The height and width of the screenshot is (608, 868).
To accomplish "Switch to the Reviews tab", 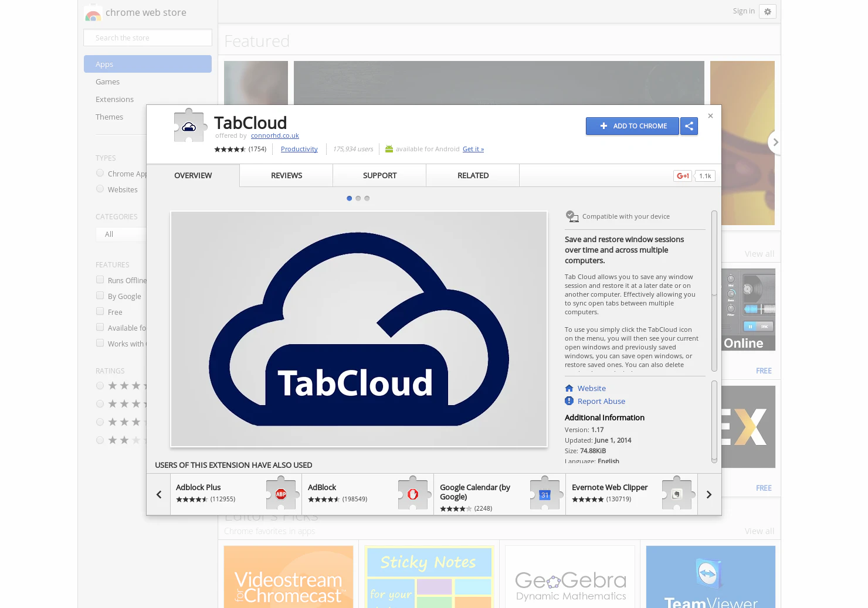I will pyautogui.click(x=286, y=175).
